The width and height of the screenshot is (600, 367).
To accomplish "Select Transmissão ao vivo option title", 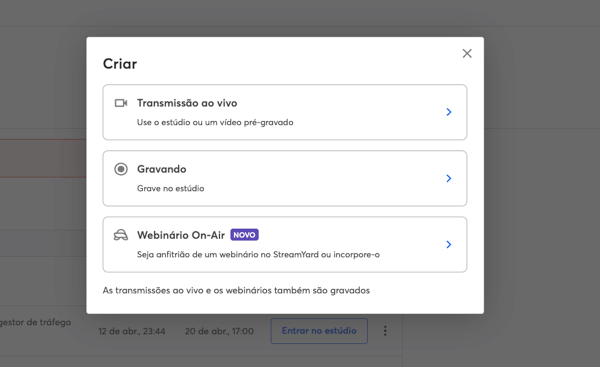I will 187,103.
